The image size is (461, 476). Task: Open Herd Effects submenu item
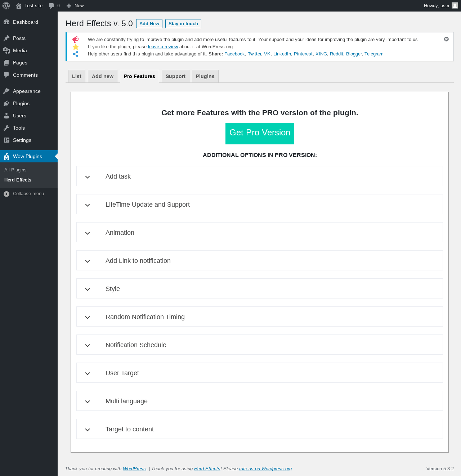[x=18, y=180]
